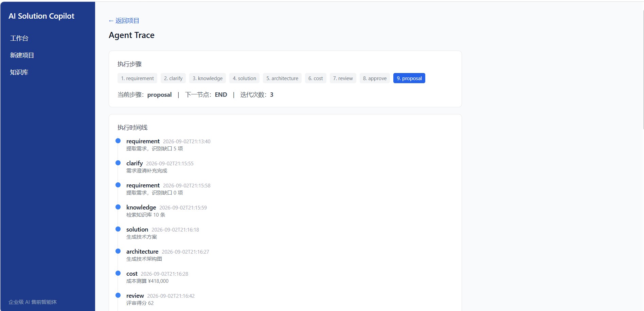This screenshot has height=311, width=644.
Task: Click the timeline dot for clarify entry
Action: 118,163
